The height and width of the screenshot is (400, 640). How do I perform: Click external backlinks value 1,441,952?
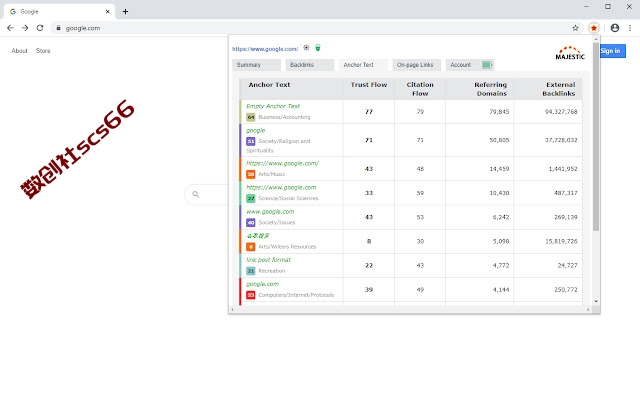pos(563,169)
